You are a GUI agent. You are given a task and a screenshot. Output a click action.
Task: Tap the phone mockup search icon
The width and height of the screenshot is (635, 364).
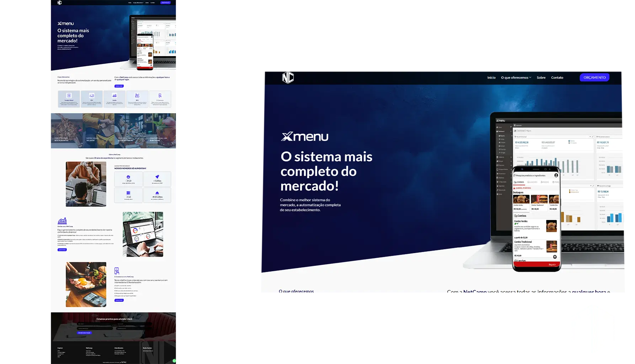coord(514,175)
